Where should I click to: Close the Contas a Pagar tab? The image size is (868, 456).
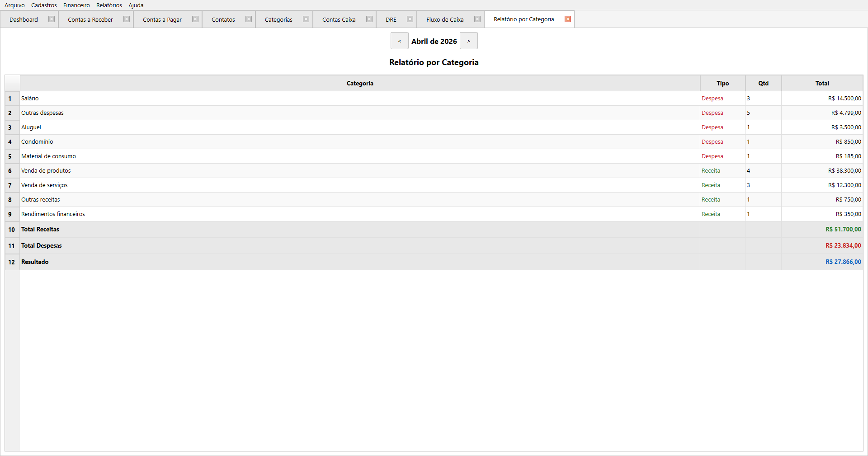[x=195, y=19]
